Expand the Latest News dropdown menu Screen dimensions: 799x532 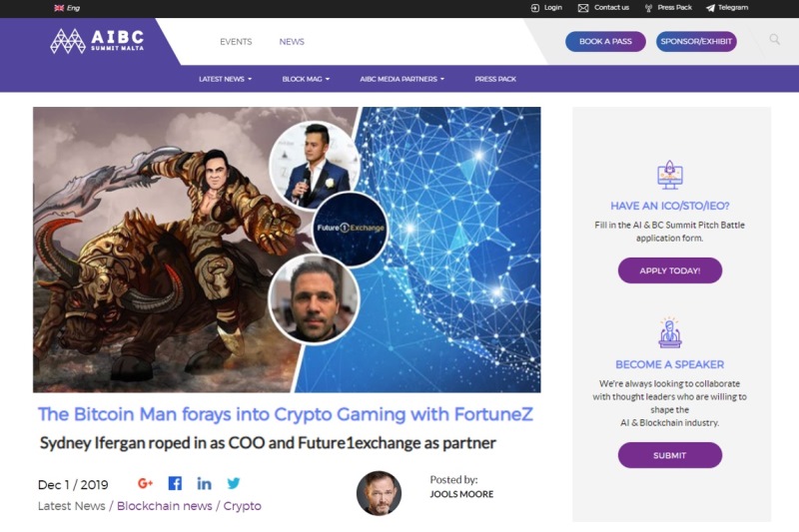pos(226,79)
